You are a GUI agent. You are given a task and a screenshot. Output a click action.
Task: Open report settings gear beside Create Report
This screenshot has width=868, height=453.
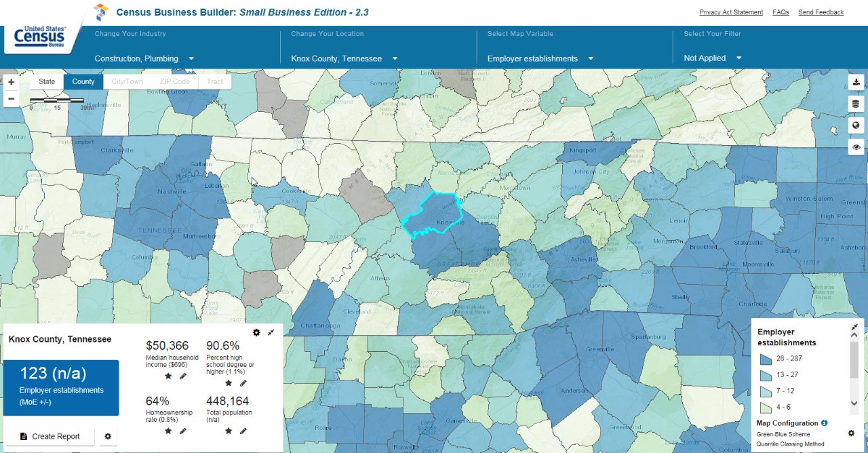(108, 436)
